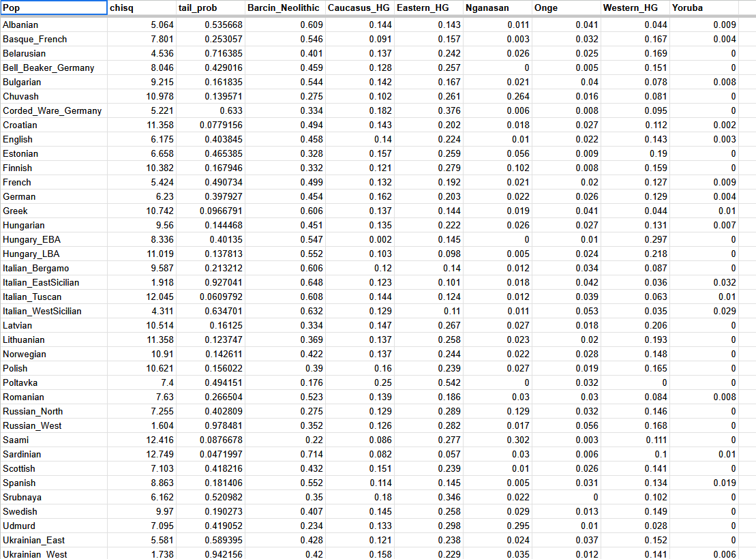756x559 pixels.
Task: Click the Estonian row label
Action: point(20,153)
